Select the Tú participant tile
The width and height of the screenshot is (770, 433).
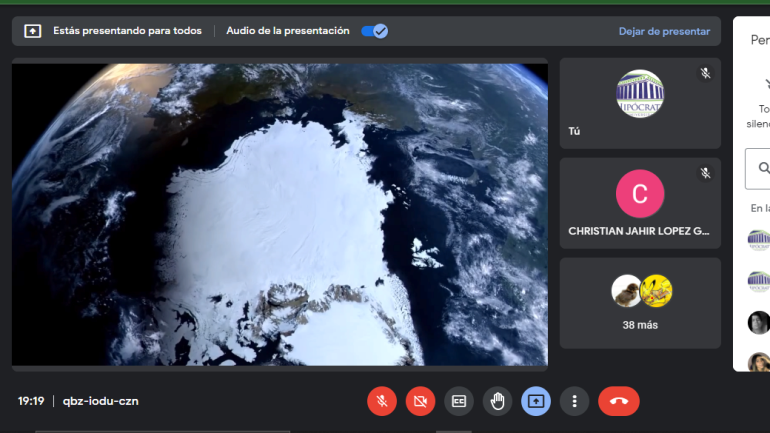pyautogui.click(x=640, y=103)
